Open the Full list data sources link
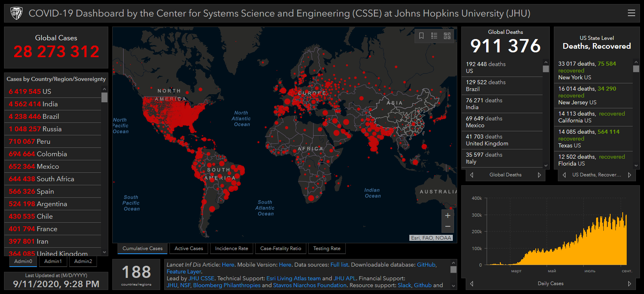Image resolution: width=644 pixels, height=294 pixels. (339, 265)
